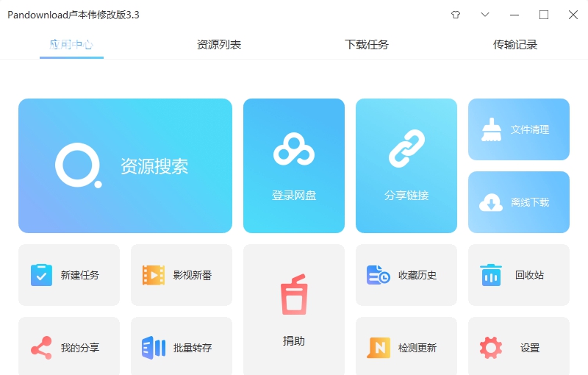The height and width of the screenshot is (375, 588).
Task: Open 收藏历史 text
Action: click(x=417, y=275)
